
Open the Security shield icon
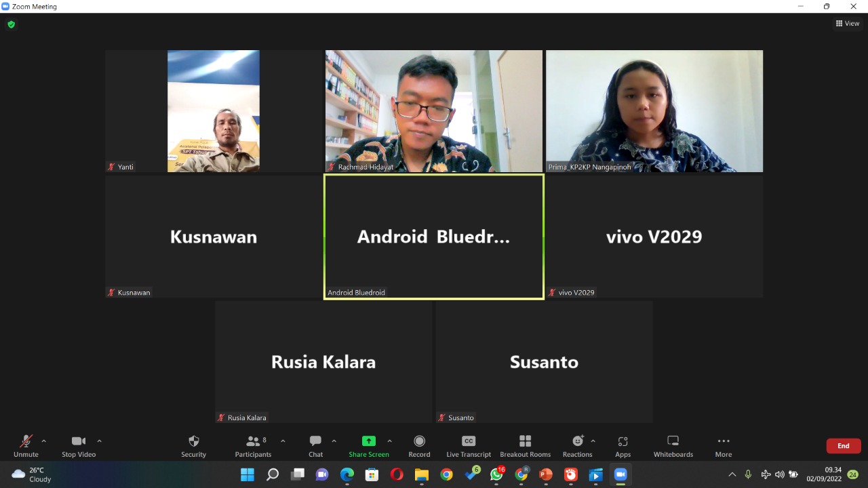pyautogui.click(x=193, y=442)
